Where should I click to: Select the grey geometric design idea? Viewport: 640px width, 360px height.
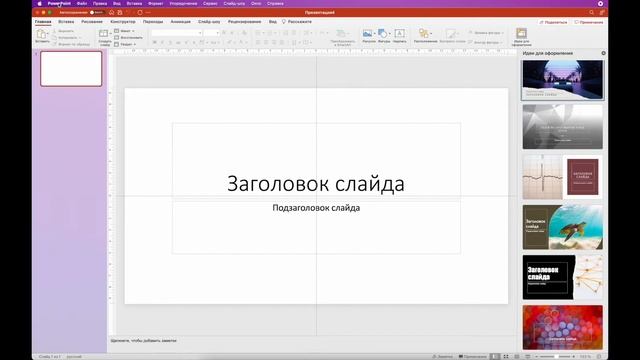(x=562, y=127)
